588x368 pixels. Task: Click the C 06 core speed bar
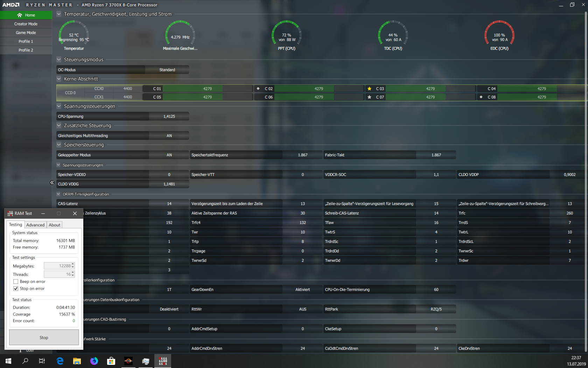pyautogui.click(x=318, y=97)
